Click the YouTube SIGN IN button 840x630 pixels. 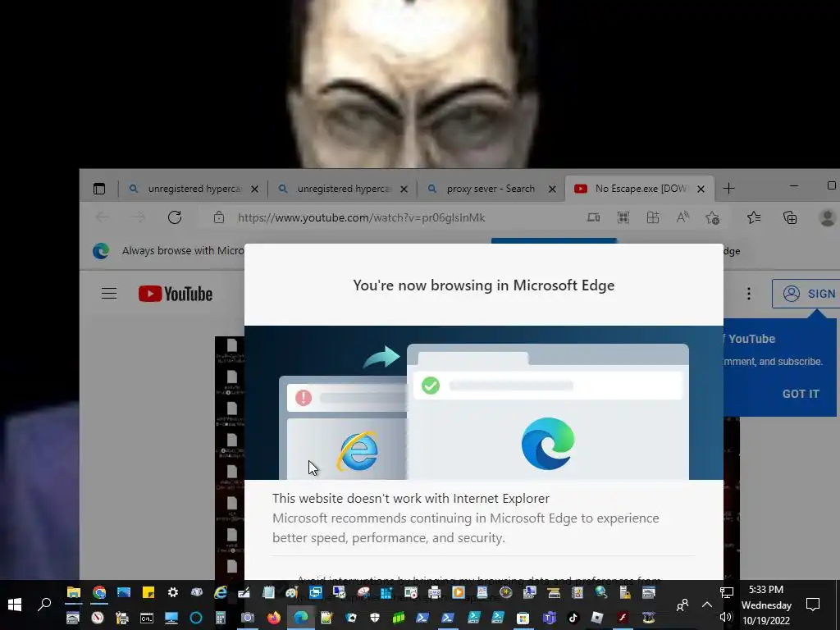(808, 294)
